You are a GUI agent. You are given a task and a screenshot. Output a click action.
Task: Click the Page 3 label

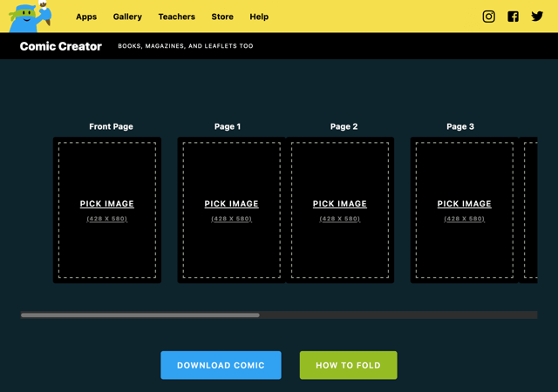(x=460, y=126)
